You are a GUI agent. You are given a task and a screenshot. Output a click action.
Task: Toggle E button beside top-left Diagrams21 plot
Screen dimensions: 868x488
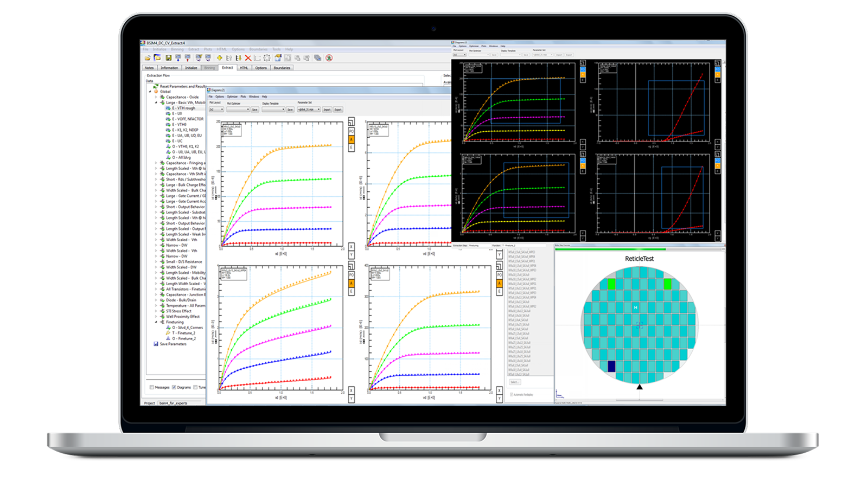tap(351, 147)
